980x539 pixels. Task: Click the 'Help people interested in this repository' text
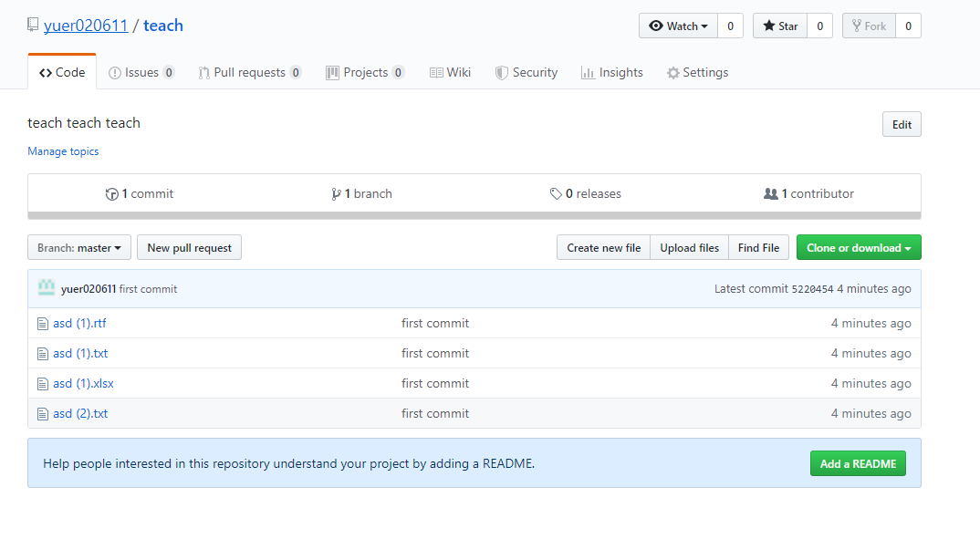(x=288, y=463)
